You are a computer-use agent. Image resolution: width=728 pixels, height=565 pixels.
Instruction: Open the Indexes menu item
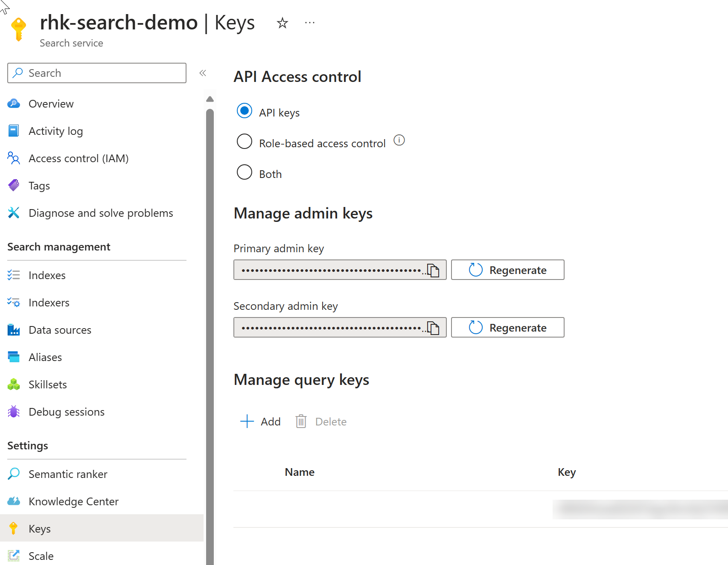(47, 275)
